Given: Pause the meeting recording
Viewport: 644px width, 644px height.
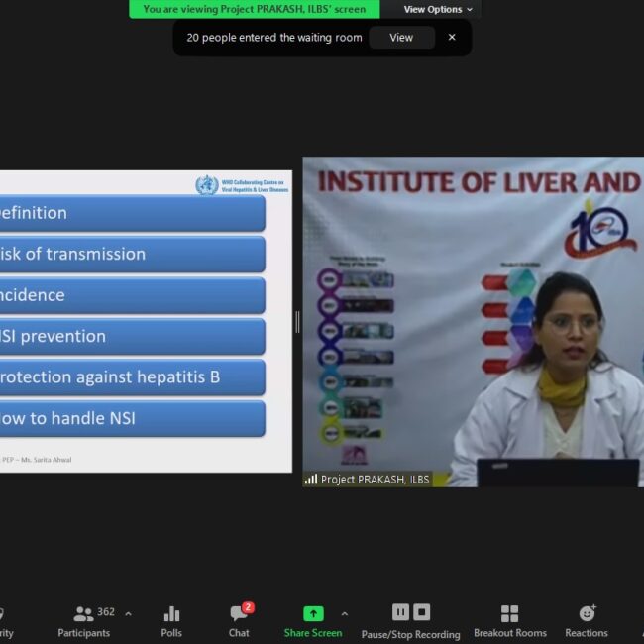Looking at the screenshot, I should [400, 612].
